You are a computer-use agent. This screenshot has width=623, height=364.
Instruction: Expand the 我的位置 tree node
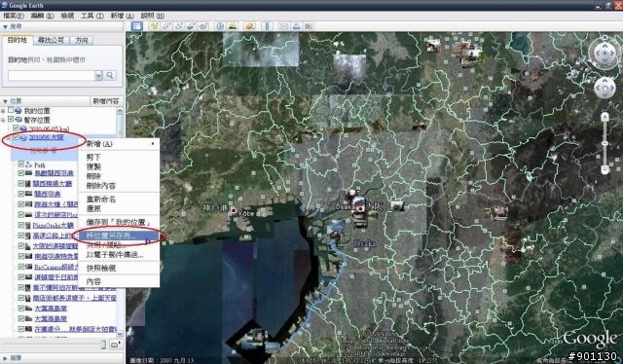[x=3, y=111]
